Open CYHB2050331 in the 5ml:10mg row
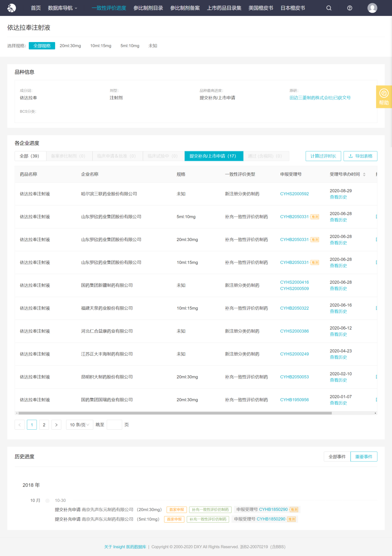The image size is (392, 556). (x=294, y=217)
